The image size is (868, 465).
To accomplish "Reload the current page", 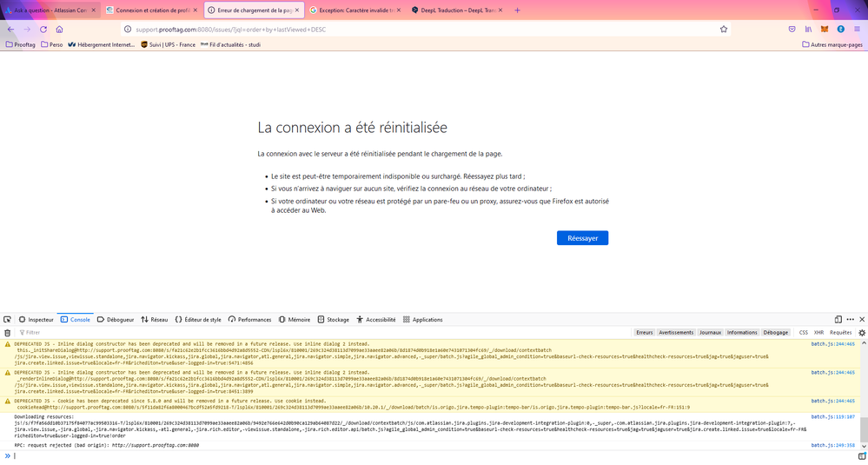I will (43, 30).
